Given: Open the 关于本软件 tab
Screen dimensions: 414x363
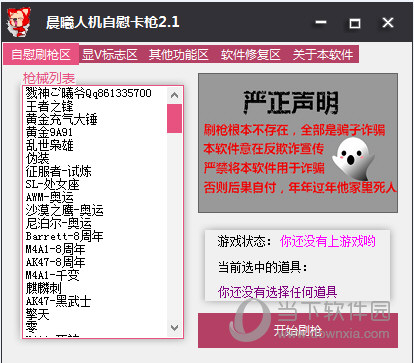Looking at the screenshot, I should [x=323, y=54].
